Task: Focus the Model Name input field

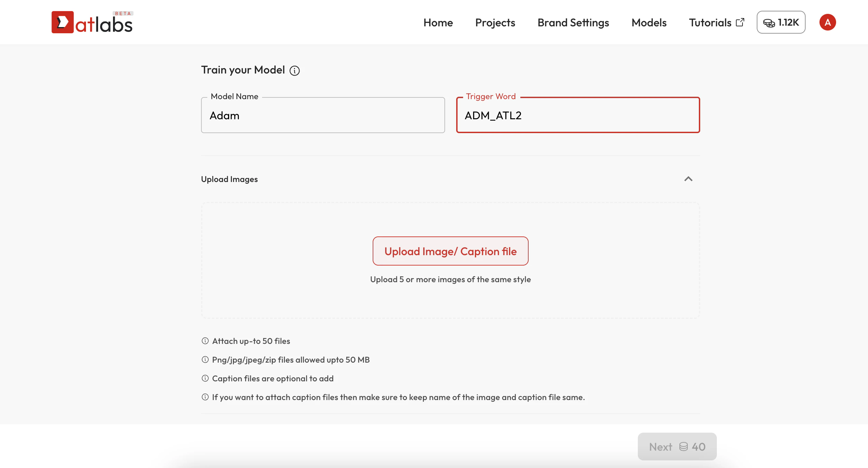Action: tap(323, 115)
